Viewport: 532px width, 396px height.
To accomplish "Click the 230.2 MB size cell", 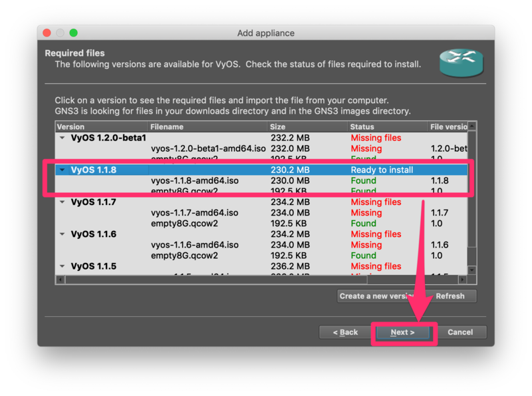I will click(290, 170).
